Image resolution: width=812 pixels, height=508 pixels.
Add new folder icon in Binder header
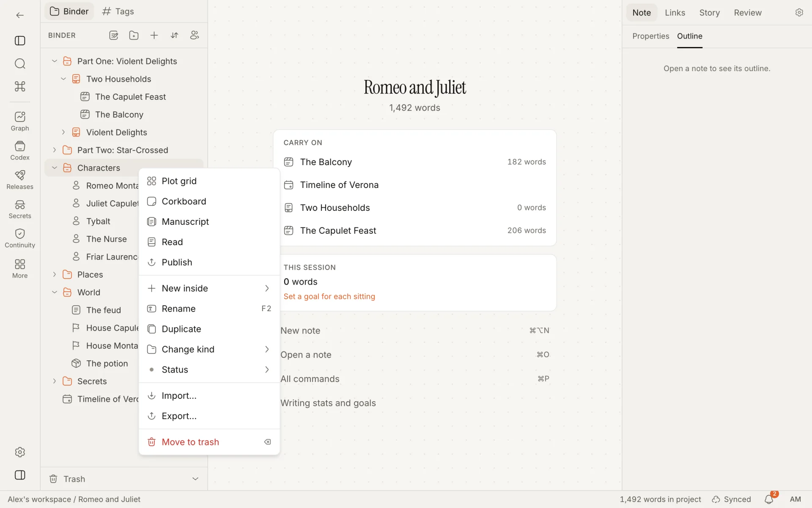tap(134, 36)
